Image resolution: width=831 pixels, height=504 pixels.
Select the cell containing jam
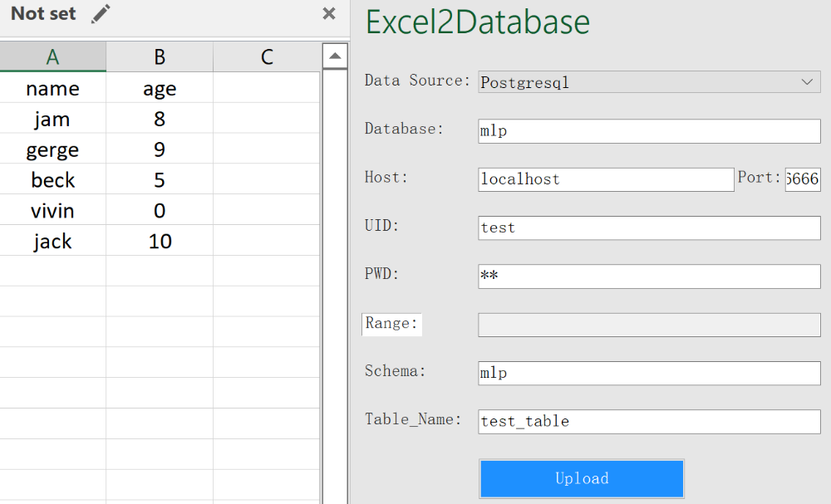pos(52,118)
